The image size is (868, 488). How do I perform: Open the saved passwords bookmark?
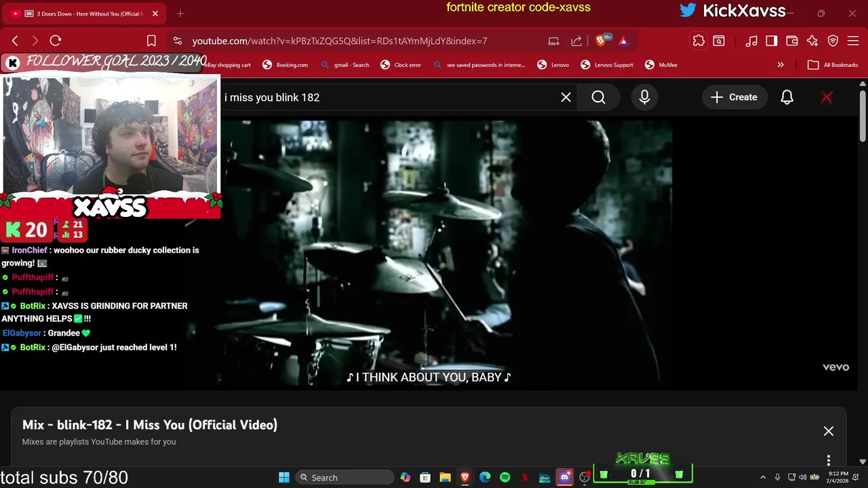[479, 65]
